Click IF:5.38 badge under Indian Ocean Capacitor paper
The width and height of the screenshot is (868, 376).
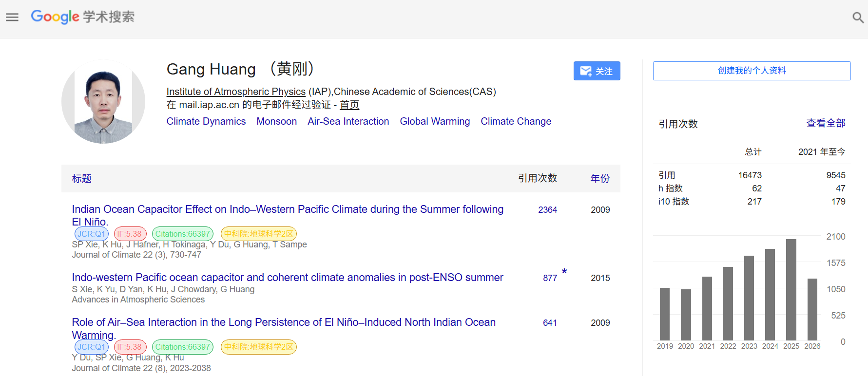pyautogui.click(x=130, y=234)
